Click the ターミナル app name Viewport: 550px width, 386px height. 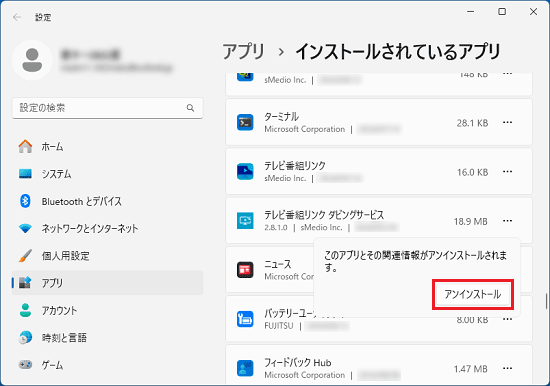pyautogui.click(x=281, y=116)
